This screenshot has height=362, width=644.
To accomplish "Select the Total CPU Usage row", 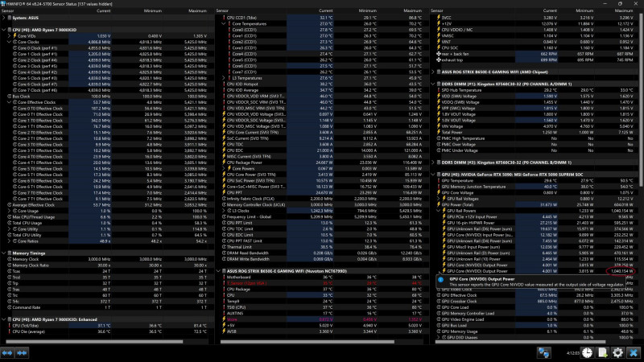I will (x=108, y=223).
